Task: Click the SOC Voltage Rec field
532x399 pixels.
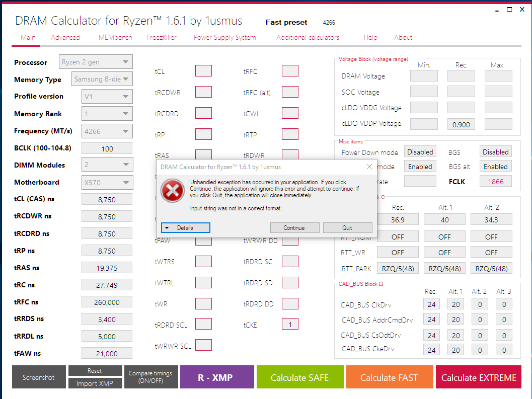Action: 461,91
